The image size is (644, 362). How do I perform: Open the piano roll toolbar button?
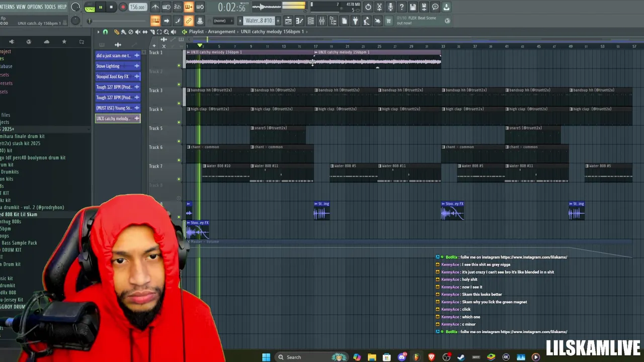point(299,21)
